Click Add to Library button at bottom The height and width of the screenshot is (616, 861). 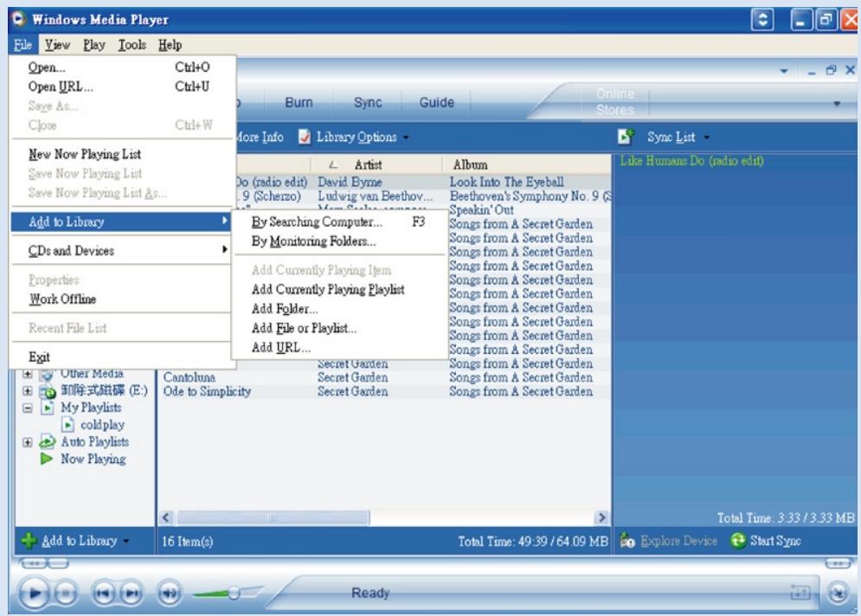click(x=77, y=541)
